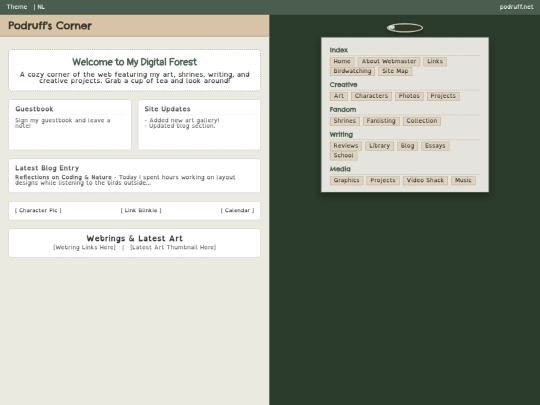Click 'Updated blog section.' update entry
Screen dimensions: 540x405
point(180,126)
